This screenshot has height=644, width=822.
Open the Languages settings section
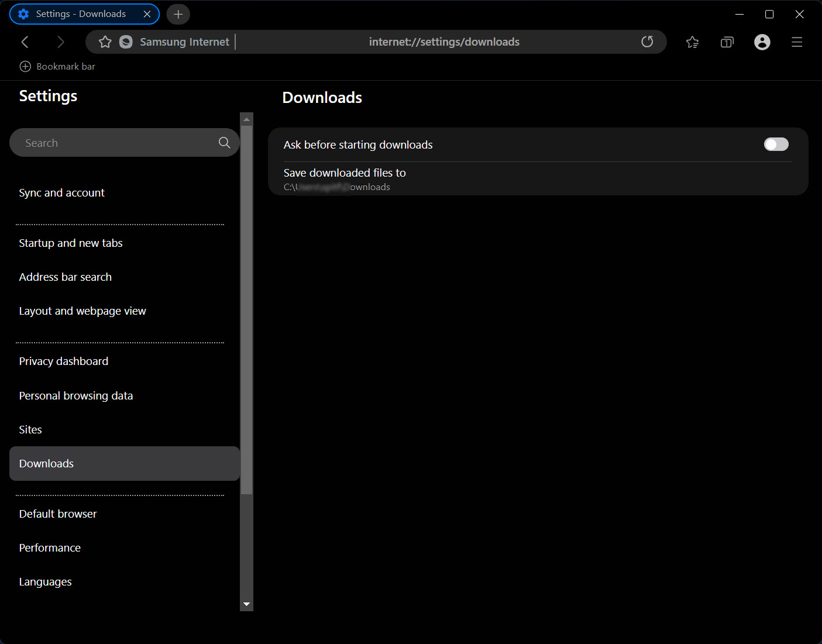46,582
